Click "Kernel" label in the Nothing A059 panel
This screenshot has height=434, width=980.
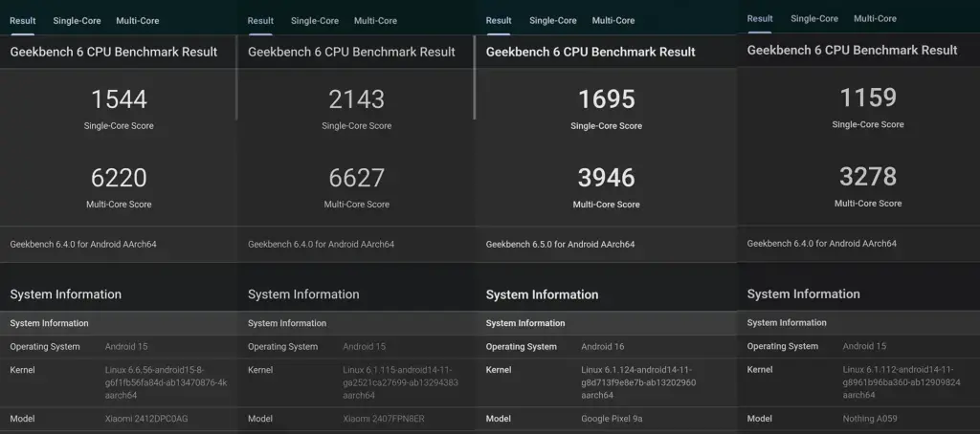click(759, 370)
